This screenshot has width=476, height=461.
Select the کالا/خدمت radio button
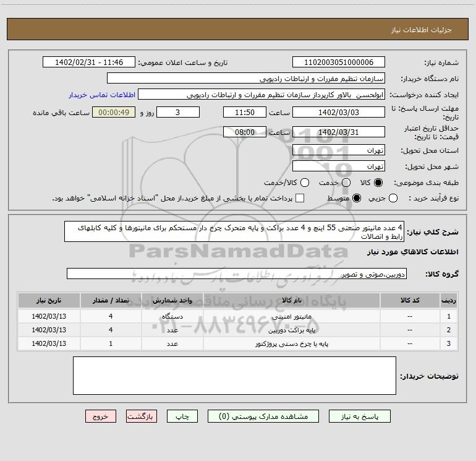(x=305, y=183)
